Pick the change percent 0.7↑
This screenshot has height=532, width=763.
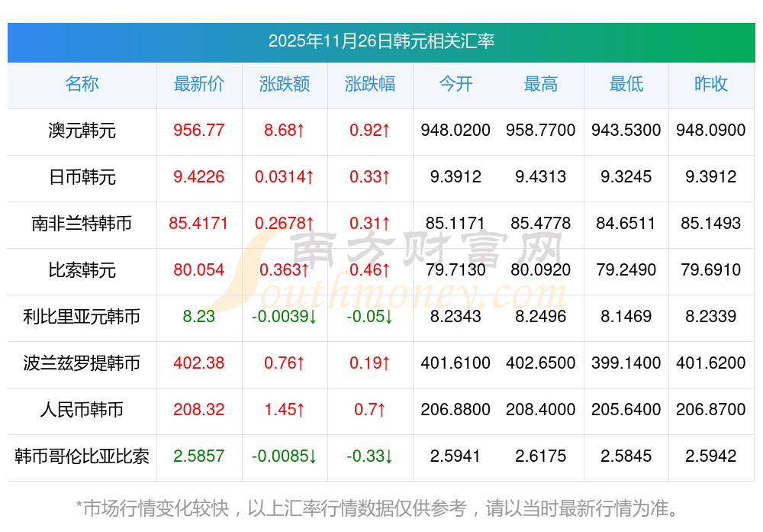point(370,409)
